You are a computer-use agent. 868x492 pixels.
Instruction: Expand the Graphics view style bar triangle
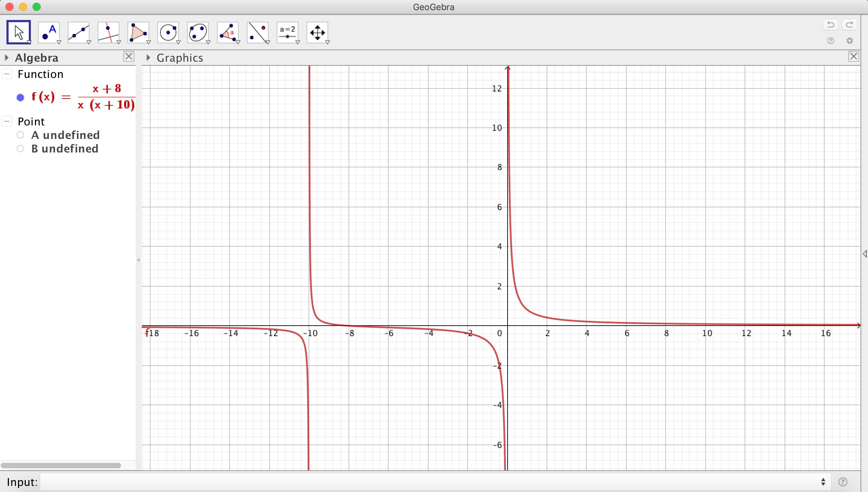(148, 58)
